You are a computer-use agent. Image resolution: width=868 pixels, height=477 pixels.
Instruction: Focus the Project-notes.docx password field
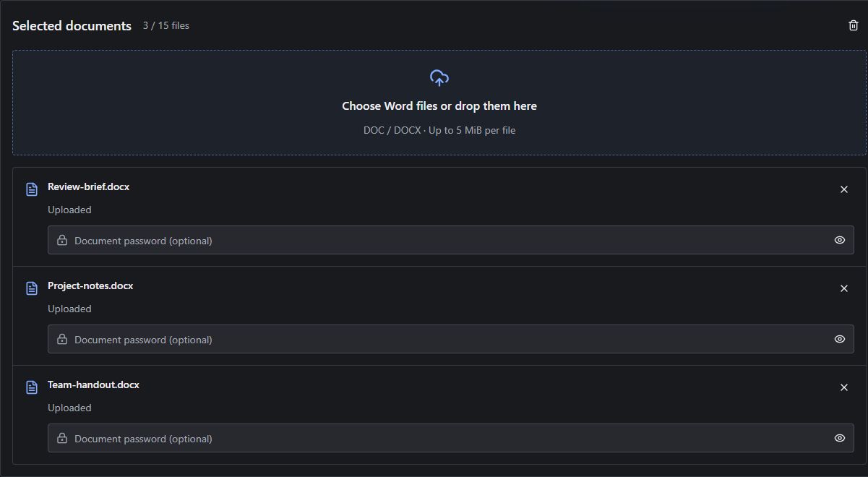[451, 339]
